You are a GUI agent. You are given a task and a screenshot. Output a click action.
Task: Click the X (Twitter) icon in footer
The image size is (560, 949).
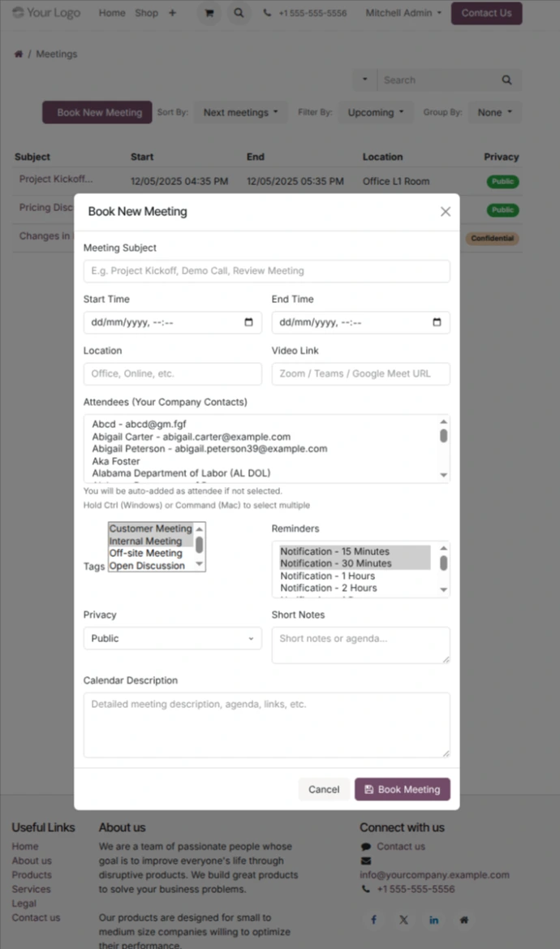[404, 920]
